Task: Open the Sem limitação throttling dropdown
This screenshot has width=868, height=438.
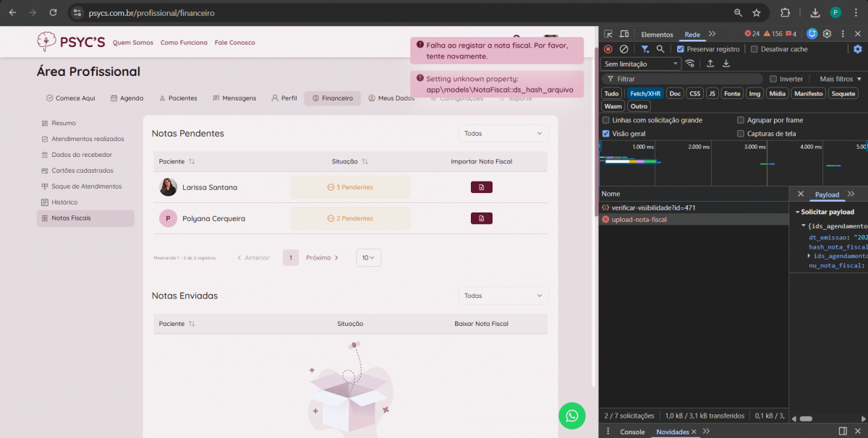Action: click(x=641, y=64)
